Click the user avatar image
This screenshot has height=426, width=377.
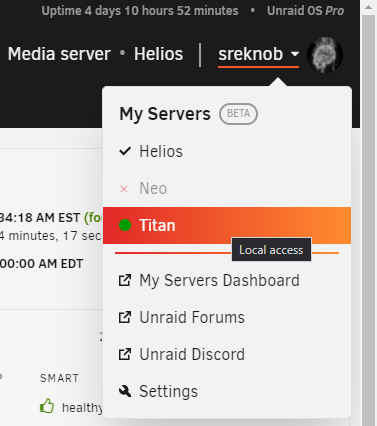(x=325, y=55)
